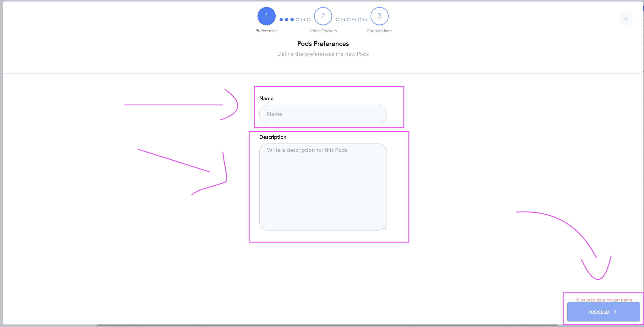Click the Pods Preferences heading
This screenshot has width=644, height=327.
click(323, 44)
